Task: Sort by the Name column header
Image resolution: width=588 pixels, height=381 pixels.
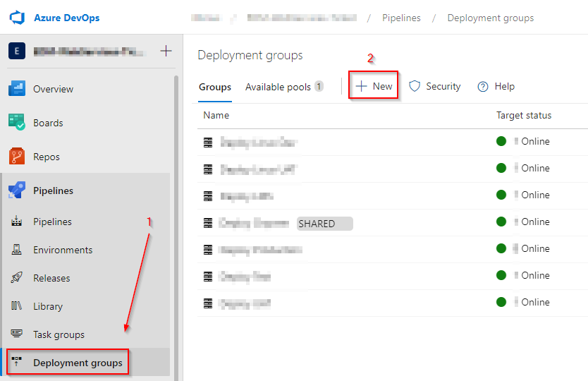Action: click(216, 115)
